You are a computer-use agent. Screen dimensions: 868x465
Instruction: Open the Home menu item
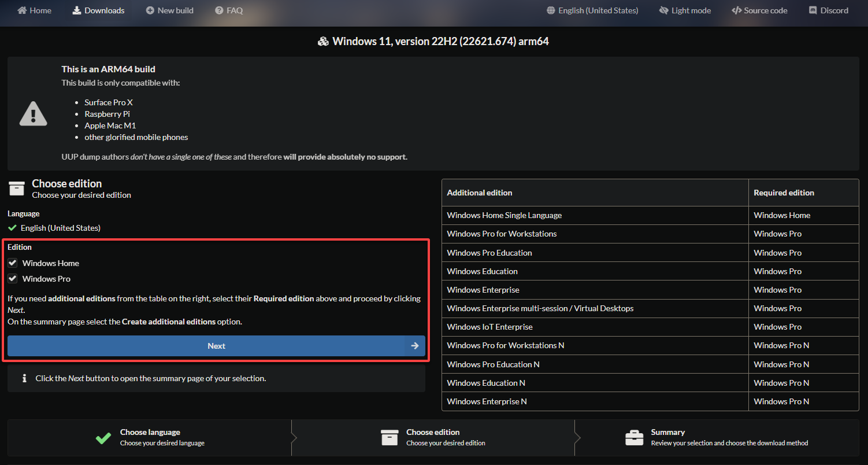pos(35,10)
